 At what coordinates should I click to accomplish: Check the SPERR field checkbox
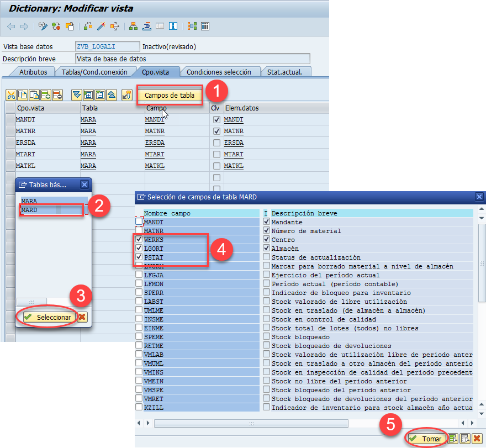[x=139, y=292]
